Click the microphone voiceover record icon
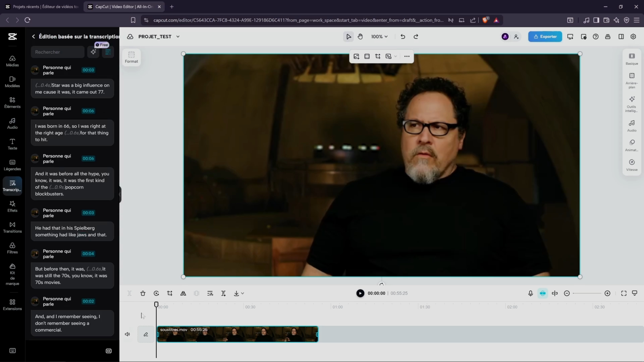Screen dimensions: 644x362 530,293
